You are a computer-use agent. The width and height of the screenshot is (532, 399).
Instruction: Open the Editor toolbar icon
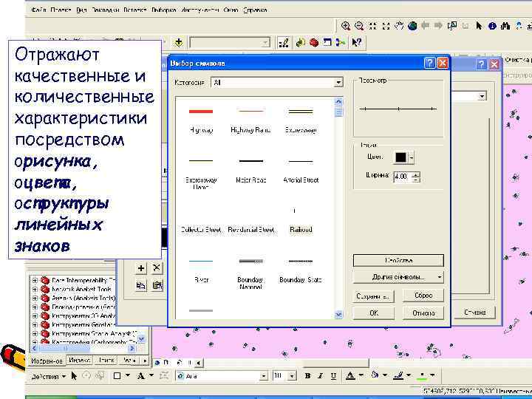coord(284,43)
